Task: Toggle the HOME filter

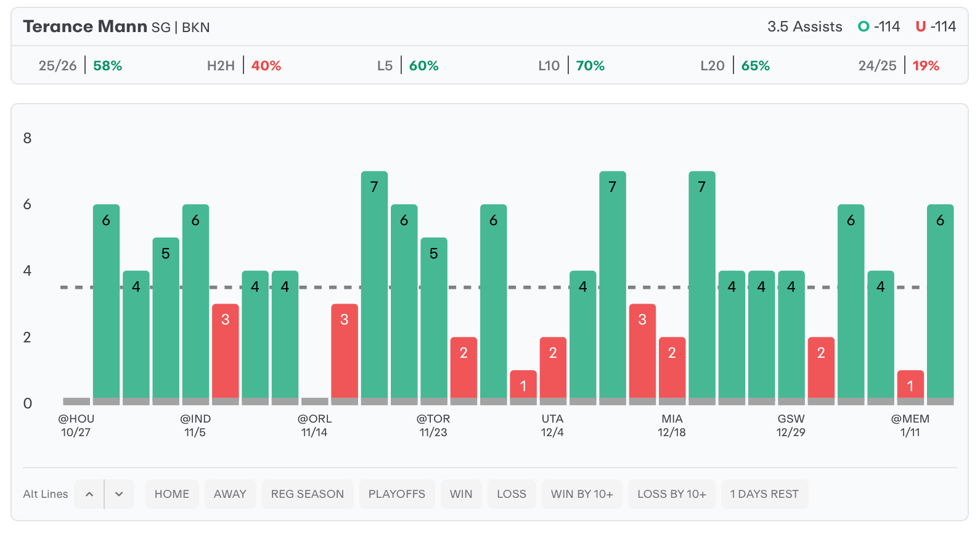Action: (172, 494)
